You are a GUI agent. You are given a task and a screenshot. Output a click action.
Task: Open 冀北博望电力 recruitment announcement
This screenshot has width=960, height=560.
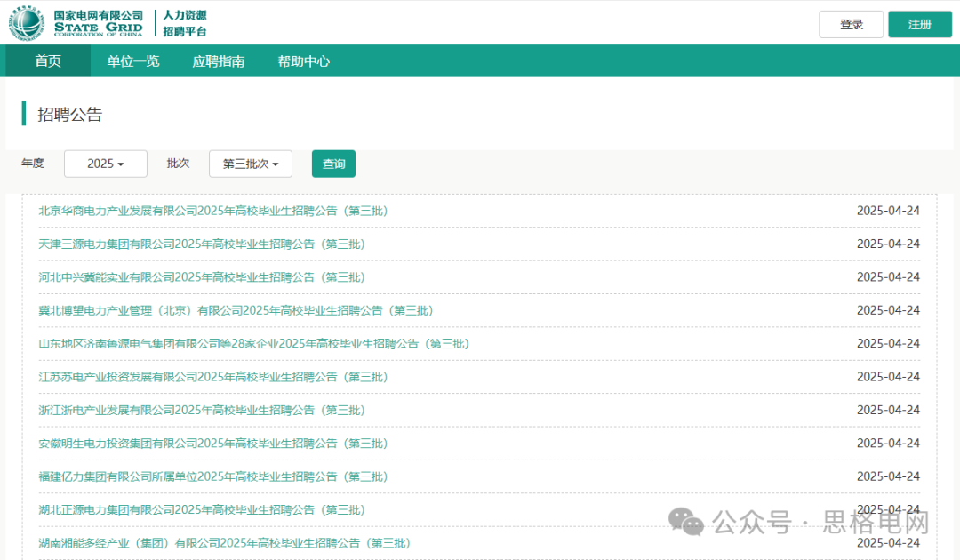click(236, 310)
